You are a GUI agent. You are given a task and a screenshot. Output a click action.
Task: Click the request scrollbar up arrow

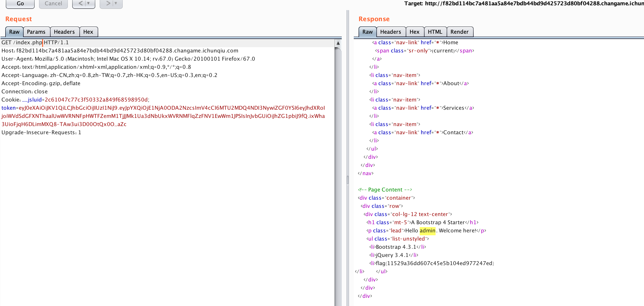(x=338, y=43)
